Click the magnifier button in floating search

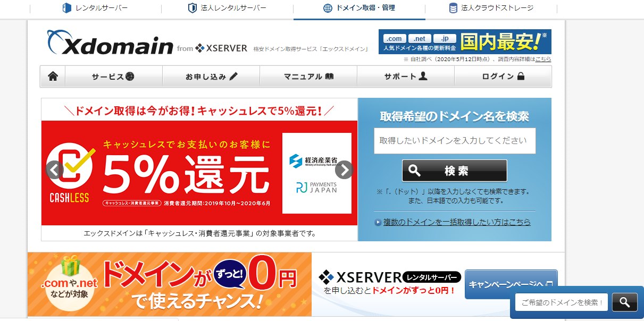coord(625,302)
